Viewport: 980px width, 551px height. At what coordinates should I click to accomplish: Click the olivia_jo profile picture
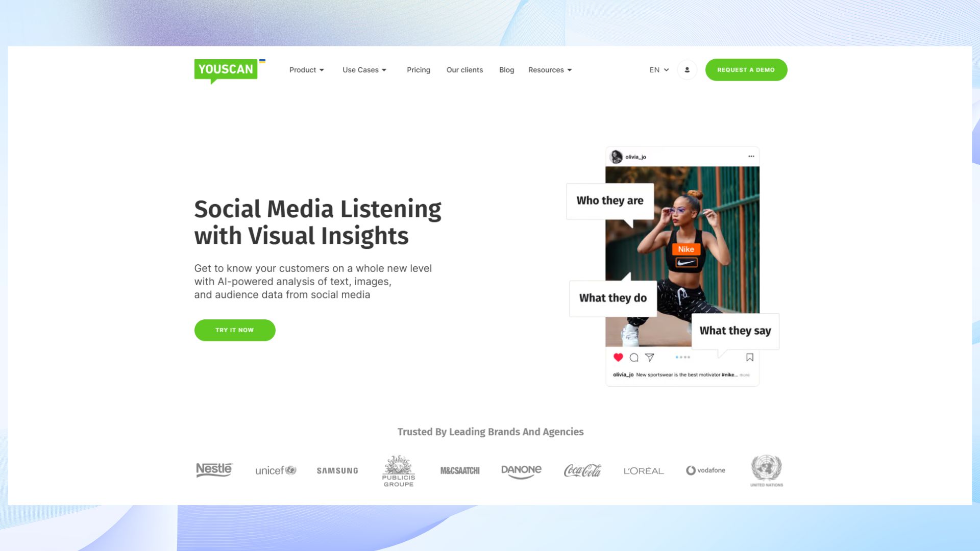click(x=616, y=156)
